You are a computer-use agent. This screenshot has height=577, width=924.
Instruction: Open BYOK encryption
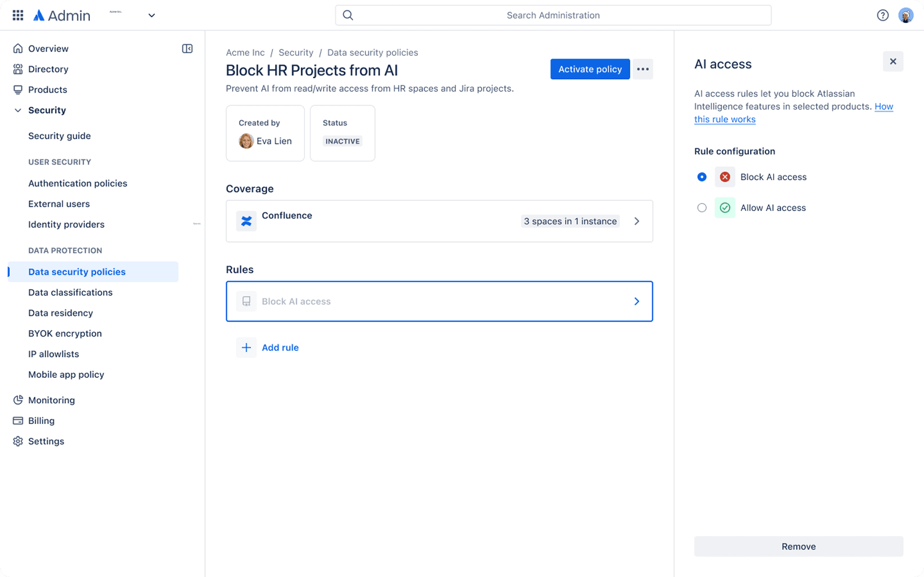tap(65, 333)
